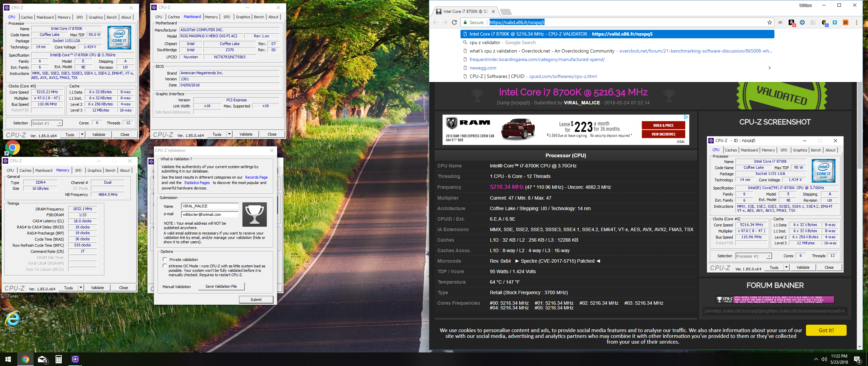
Task: Open the Windows Start menu
Action: [x=8, y=359]
